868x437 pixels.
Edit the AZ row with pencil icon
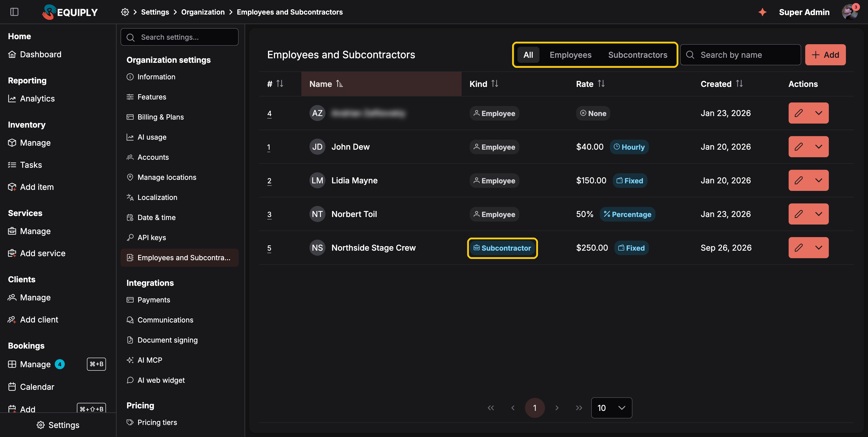pyautogui.click(x=799, y=113)
